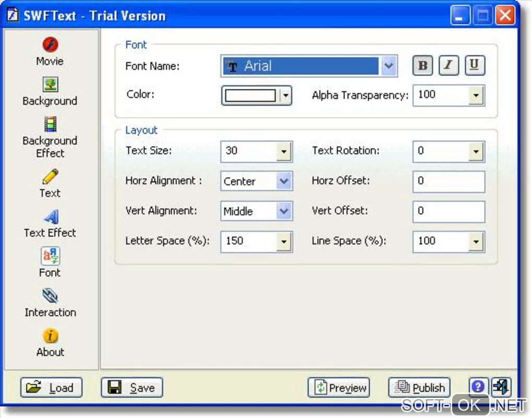This screenshot has width=532, height=418.
Task: Click the SWFText title bar app icon
Action: tap(13, 15)
